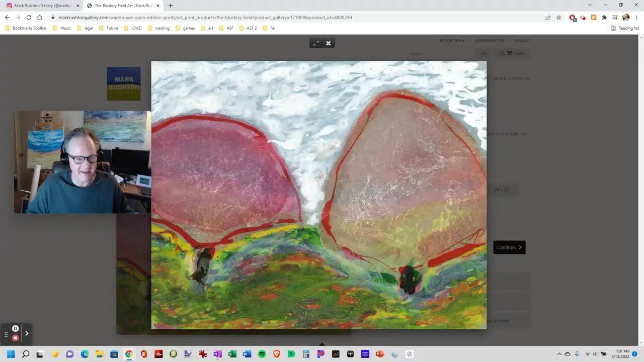Open the Music bookmarks folder
Image resolution: width=644 pixels, height=362 pixels.
[62, 28]
